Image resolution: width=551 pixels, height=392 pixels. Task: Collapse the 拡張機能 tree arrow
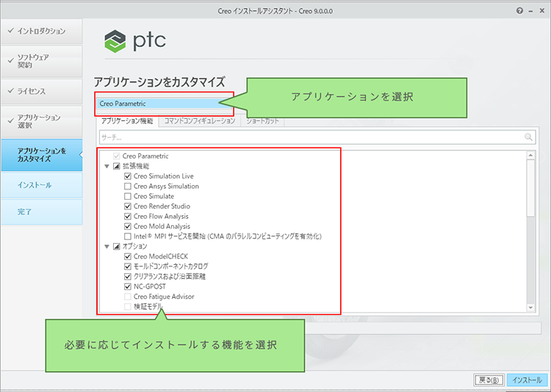pyautogui.click(x=107, y=166)
